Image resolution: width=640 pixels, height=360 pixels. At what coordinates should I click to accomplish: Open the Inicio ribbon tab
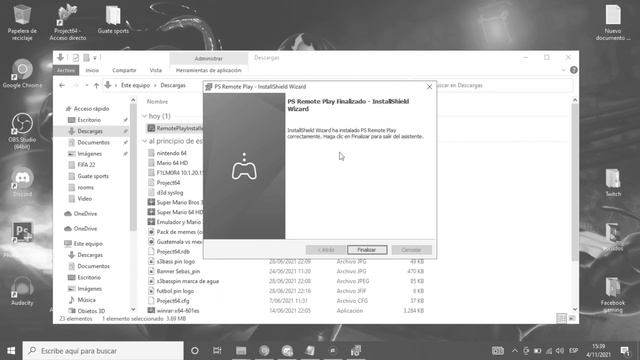[92, 70]
